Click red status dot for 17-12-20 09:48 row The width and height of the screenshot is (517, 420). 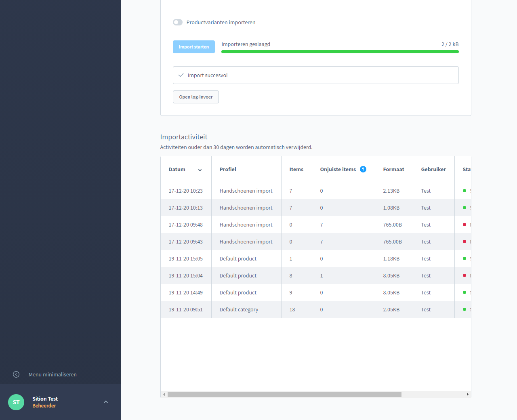464,225
